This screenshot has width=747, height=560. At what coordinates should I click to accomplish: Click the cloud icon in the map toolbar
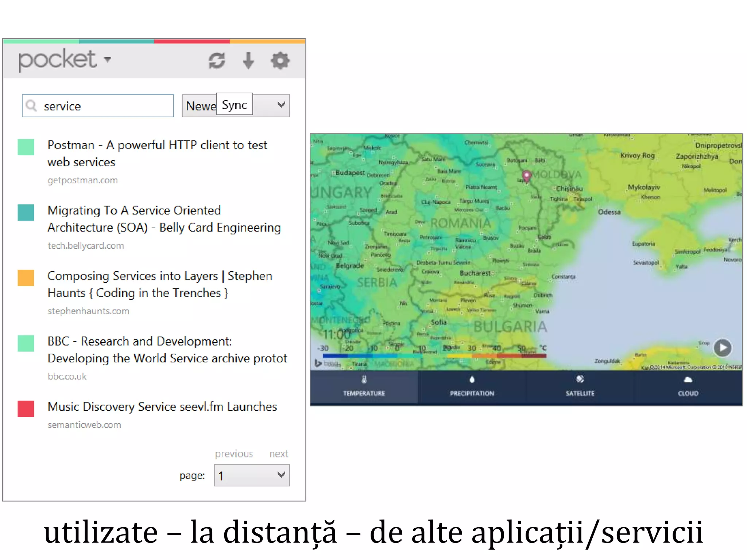(x=688, y=380)
